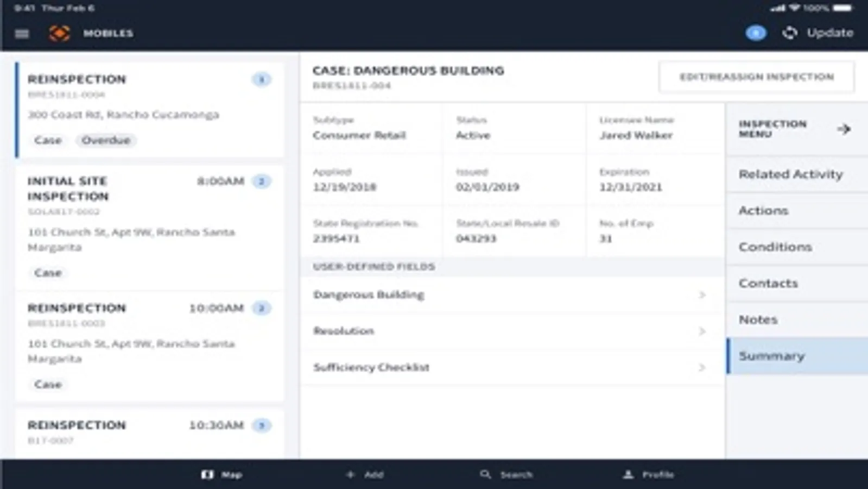Select the 10:00AM Reinspection card
The height and width of the screenshot is (489, 868).
click(x=149, y=347)
